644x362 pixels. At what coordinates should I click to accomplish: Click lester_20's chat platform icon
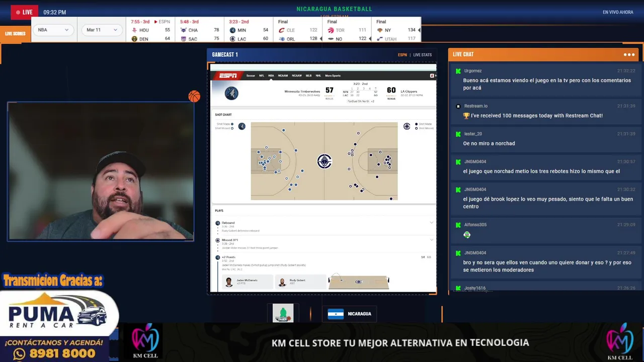(x=458, y=134)
